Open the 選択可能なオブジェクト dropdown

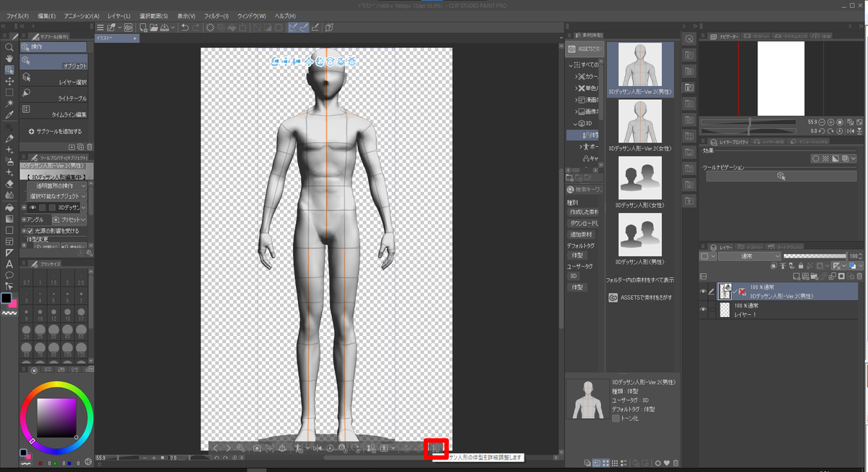point(57,196)
